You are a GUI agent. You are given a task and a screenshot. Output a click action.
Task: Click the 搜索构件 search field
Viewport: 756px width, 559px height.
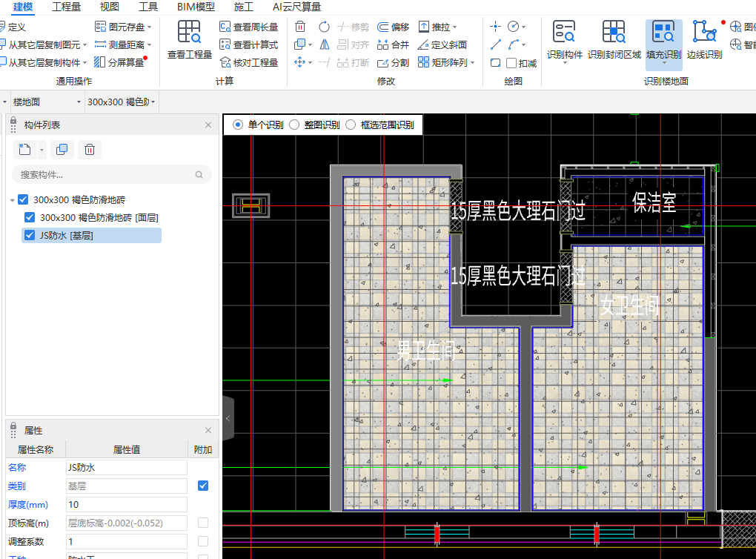click(x=104, y=175)
